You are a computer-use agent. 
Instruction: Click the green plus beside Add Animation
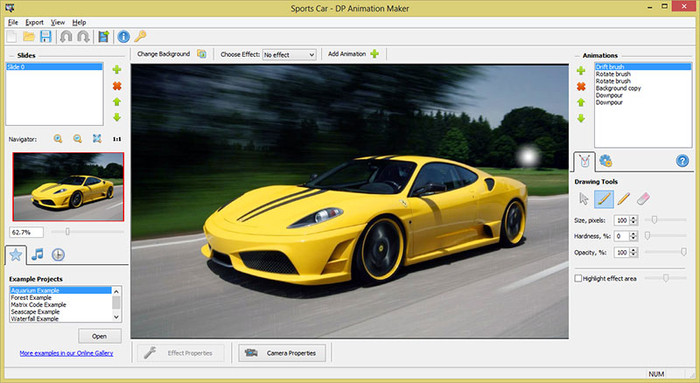375,54
